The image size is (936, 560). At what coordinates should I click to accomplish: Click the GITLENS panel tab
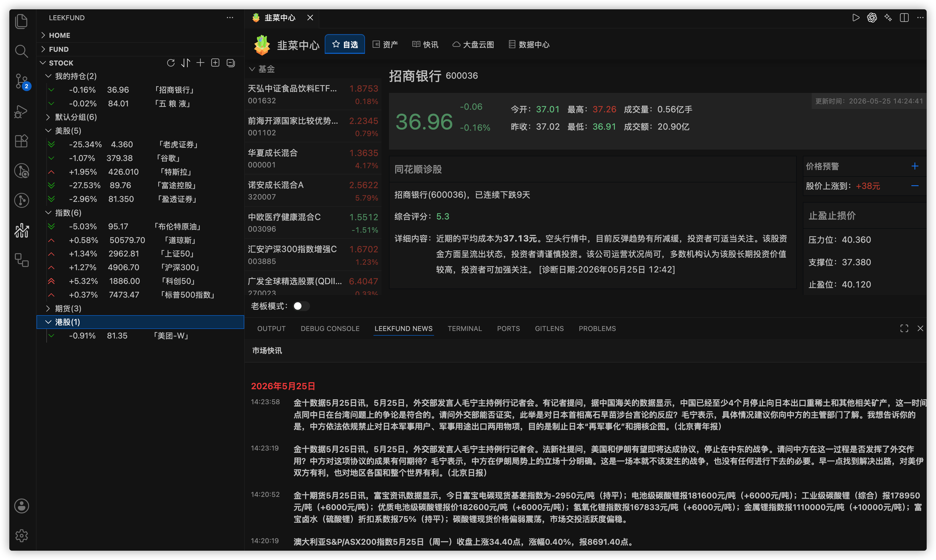coord(549,328)
